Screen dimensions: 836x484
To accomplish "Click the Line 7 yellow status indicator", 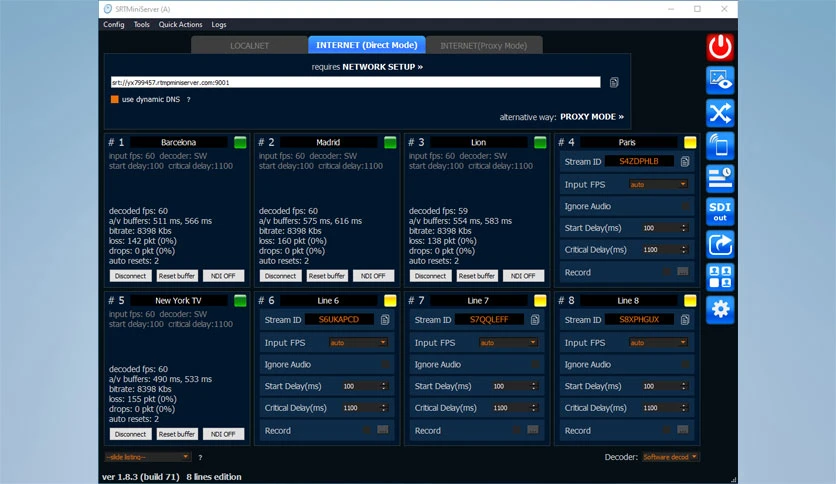I will (x=540, y=301).
